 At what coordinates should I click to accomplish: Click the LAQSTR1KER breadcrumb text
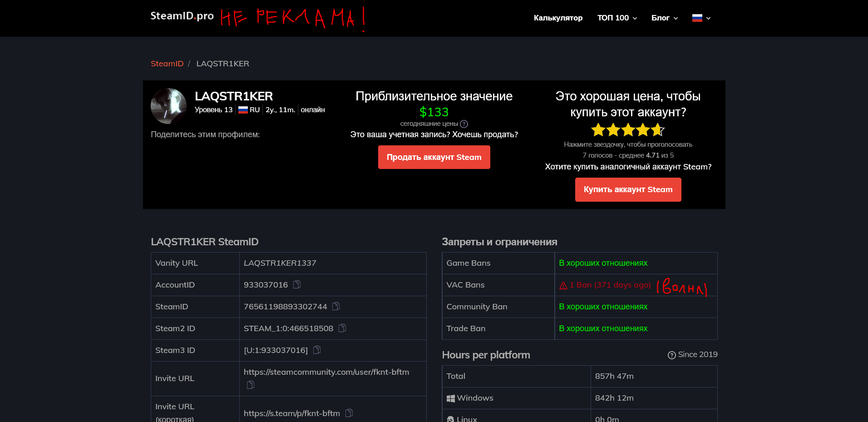[x=222, y=64]
